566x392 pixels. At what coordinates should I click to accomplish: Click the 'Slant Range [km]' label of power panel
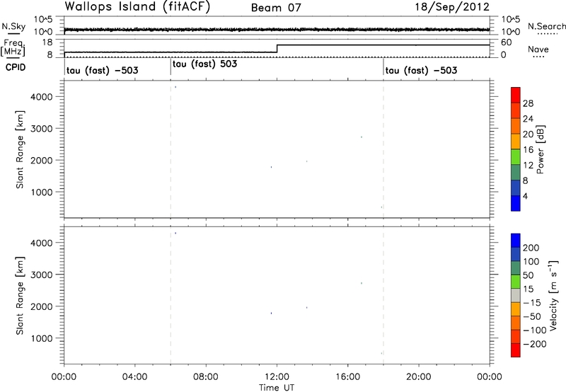tap(20, 149)
